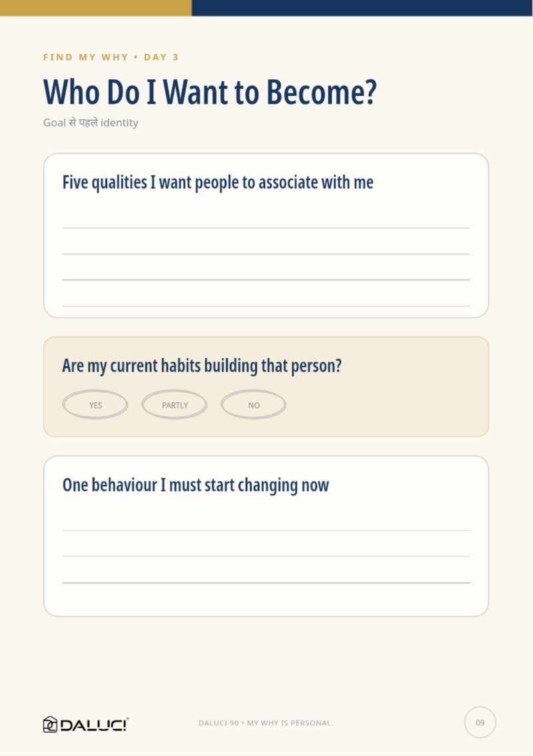Click first line under Five qualities heading
This screenshot has height=756, width=533.
point(266,228)
